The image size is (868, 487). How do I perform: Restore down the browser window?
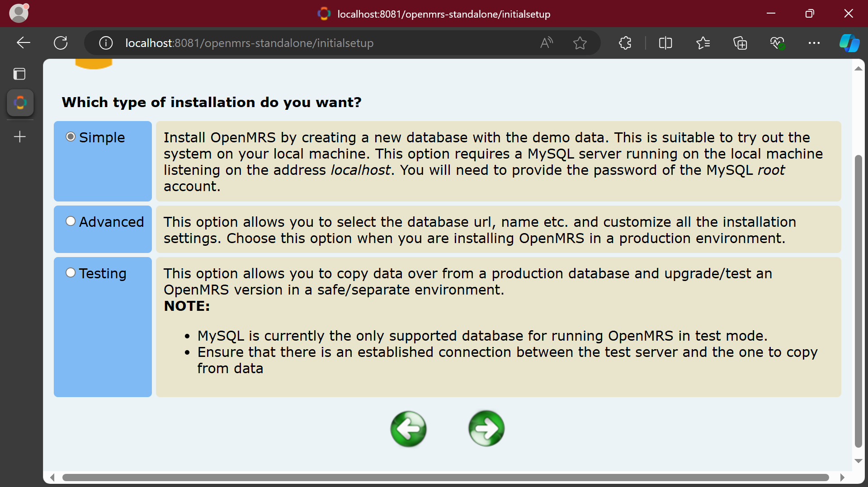810,14
